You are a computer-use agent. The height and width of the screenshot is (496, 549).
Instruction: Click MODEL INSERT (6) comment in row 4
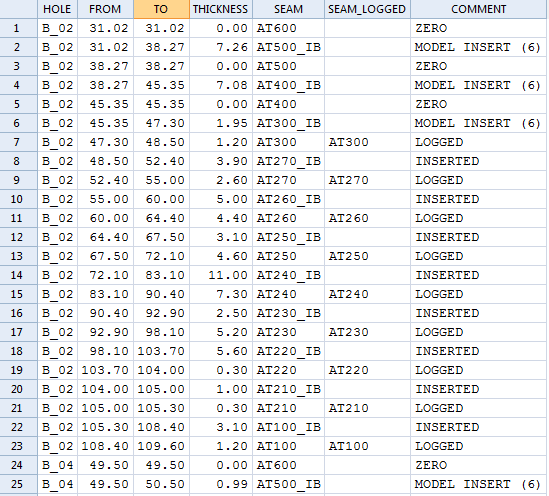[x=478, y=85]
